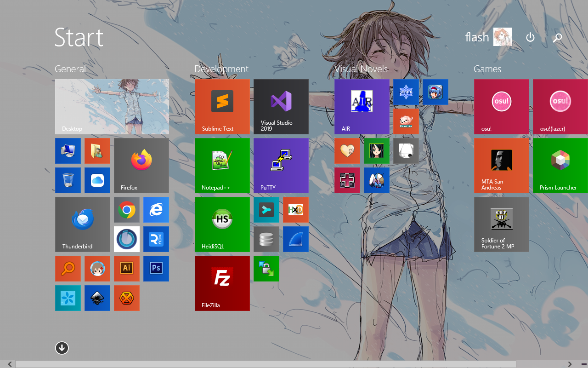Screen dimensions: 588x368
Task: Launch Sublime Text tile
Action: tap(222, 107)
